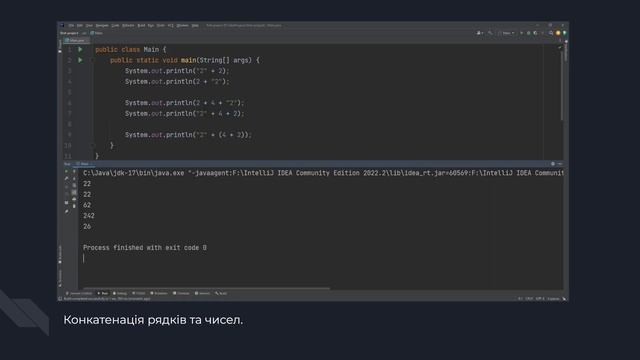The height and width of the screenshot is (360, 640).
Task: Open the user account dropdown in the toolbar
Action: (x=480, y=33)
